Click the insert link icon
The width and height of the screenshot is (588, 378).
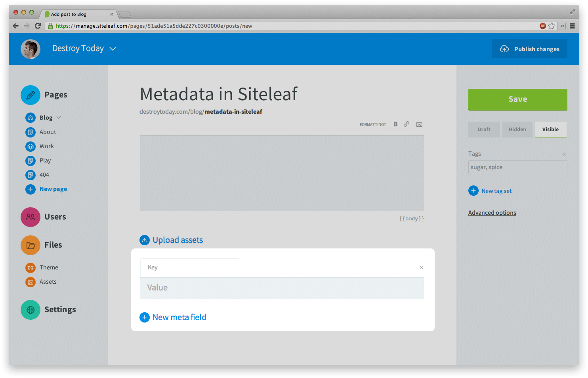[407, 124]
